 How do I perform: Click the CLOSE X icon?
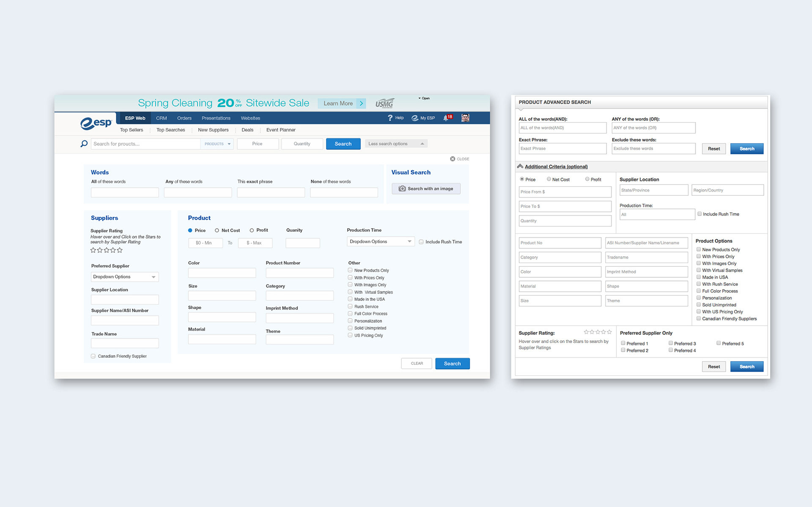(x=453, y=159)
